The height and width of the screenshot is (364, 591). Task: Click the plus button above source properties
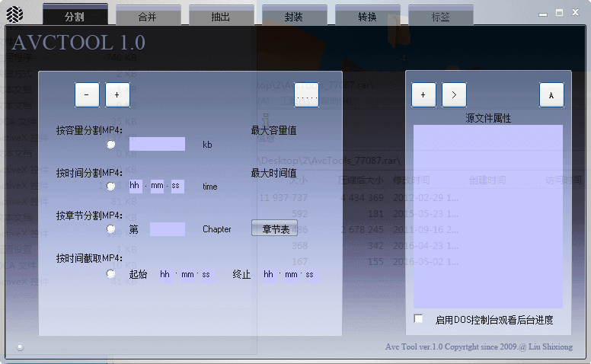[423, 94]
